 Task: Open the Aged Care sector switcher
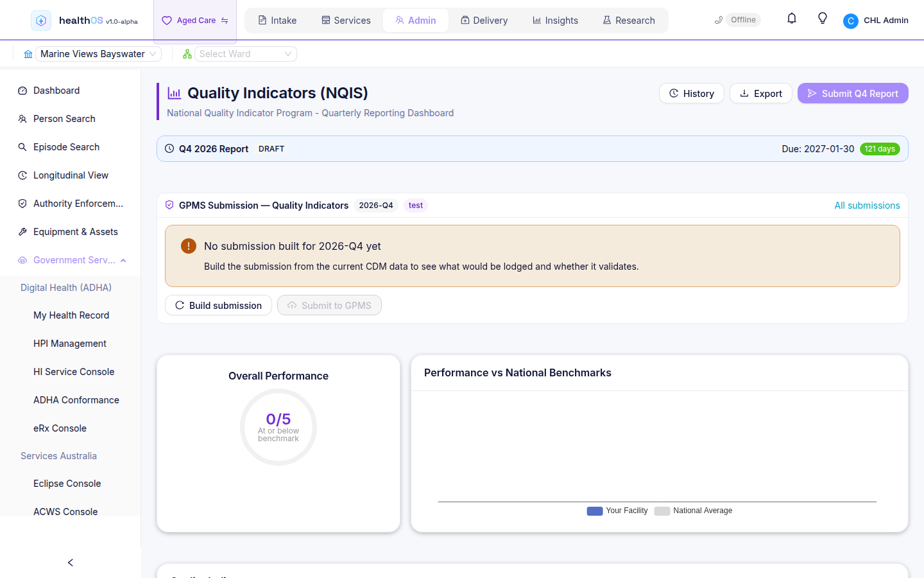tap(195, 21)
